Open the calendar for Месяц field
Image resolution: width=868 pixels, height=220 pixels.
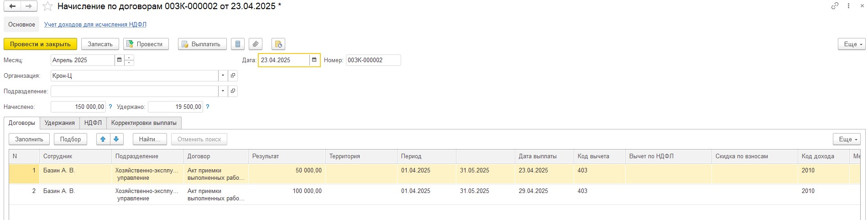(x=119, y=60)
